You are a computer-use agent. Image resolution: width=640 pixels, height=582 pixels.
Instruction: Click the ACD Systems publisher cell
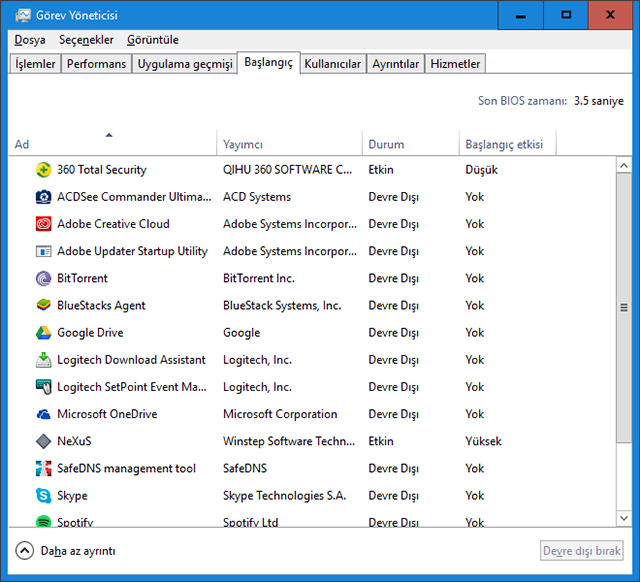click(257, 197)
